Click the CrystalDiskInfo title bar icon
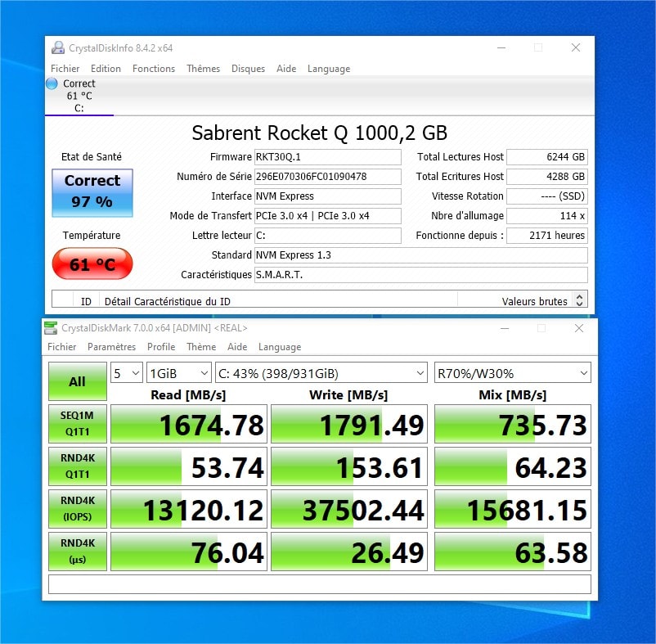The height and width of the screenshot is (644, 656). [58, 47]
